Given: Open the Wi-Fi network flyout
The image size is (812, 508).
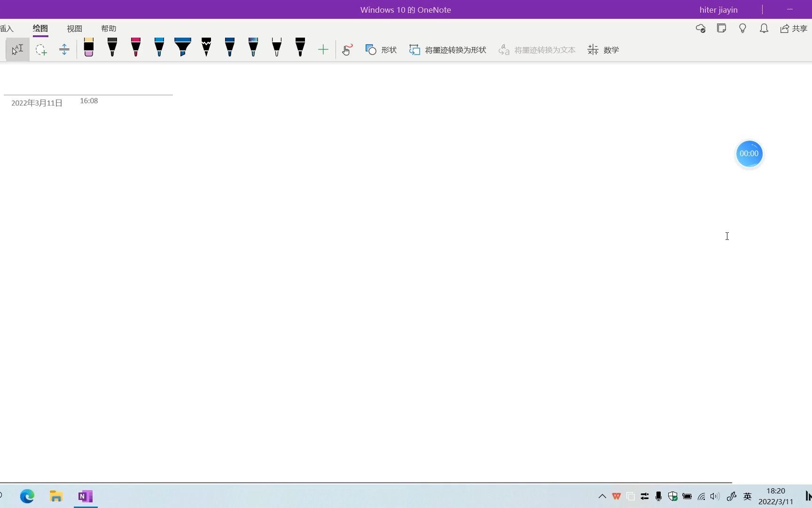Looking at the screenshot, I should (701, 496).
